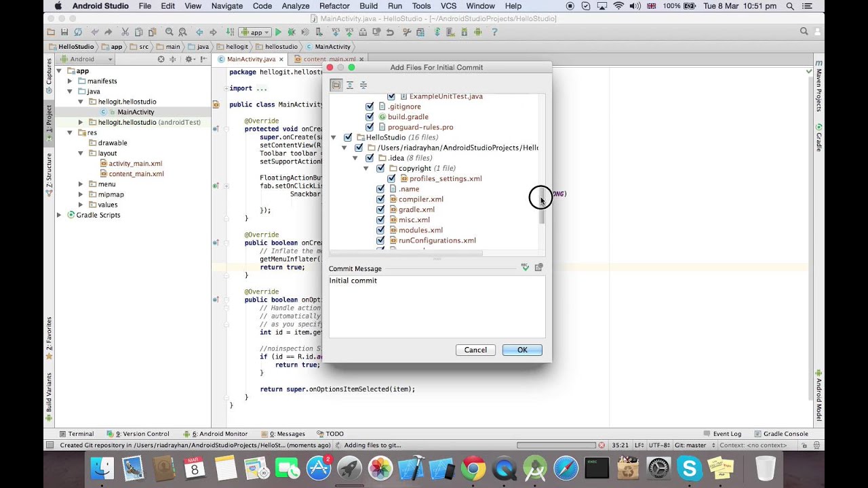Select activity_main.xml in Project tree
The height and width of the screenshot is (488, 868).
(x=135, y=163)
